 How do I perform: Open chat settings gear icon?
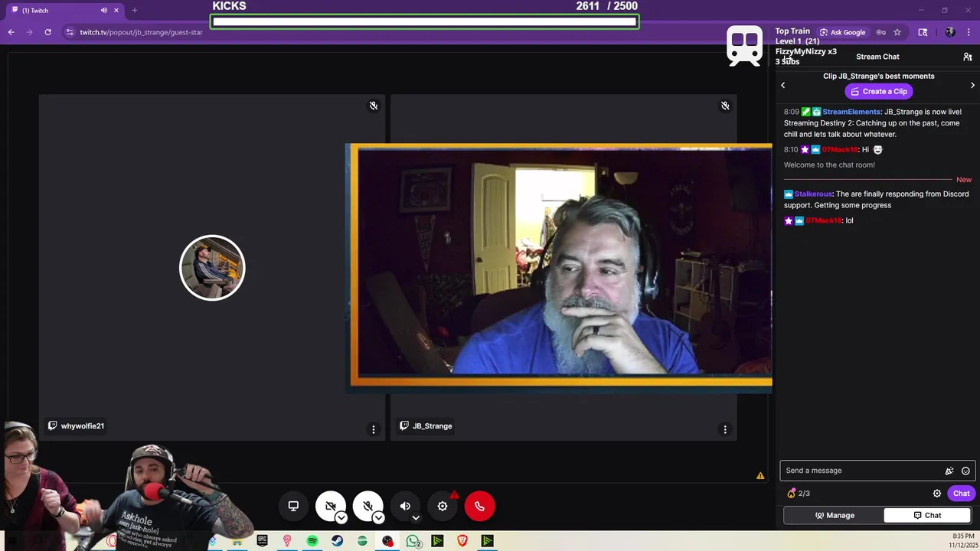(x=936, y=494)
